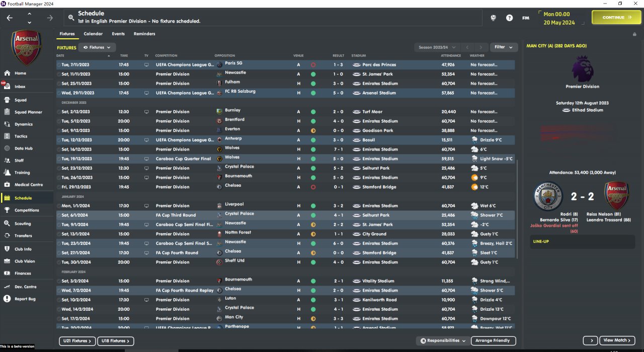The height and width of the screenshot is (352, 644).
Task: Open the Inbox icon with notification badge
Action: [x=7, y=87]
